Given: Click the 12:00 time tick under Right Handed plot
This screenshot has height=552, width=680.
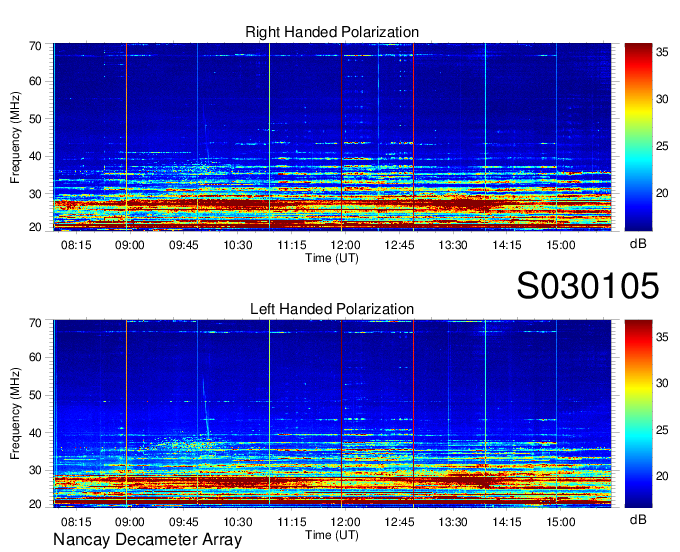Looking at the screenshot, I should pyautogui.click(x=345, y=245).
